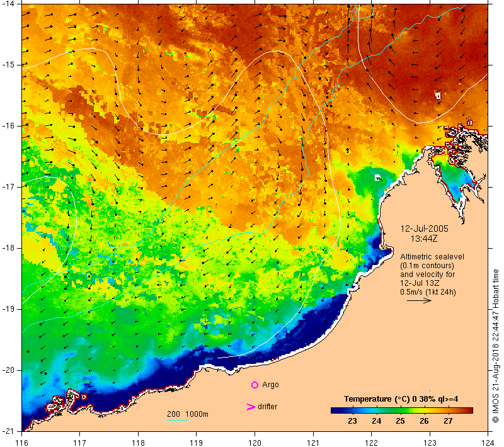Click the '-16' latitude axis label
504x447 pixels.
(9, 126)
